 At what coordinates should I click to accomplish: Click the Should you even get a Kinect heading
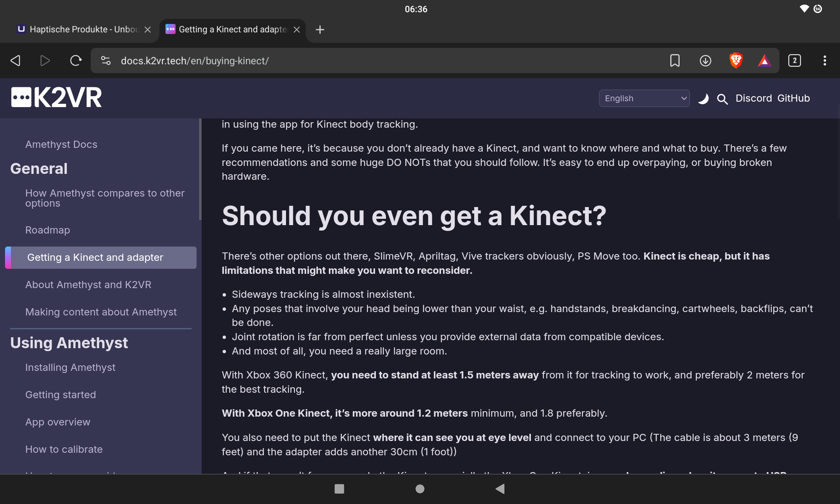click(x=414, y=216)
